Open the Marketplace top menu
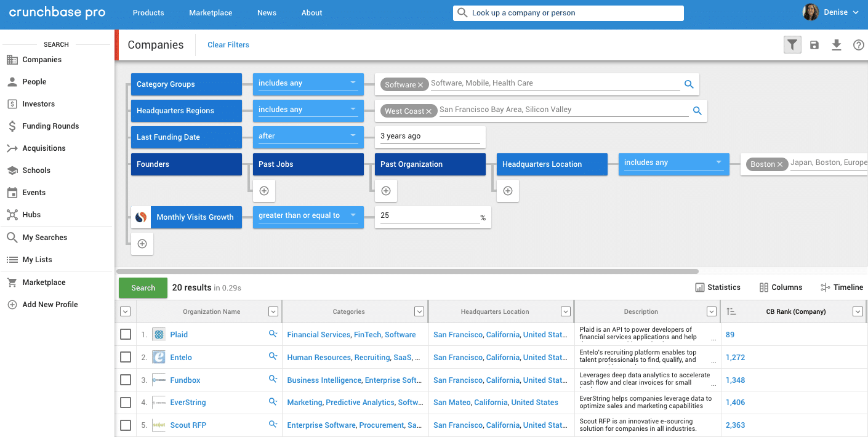The height and width of the screenshot is (437, 868). [x=211, y=13]
